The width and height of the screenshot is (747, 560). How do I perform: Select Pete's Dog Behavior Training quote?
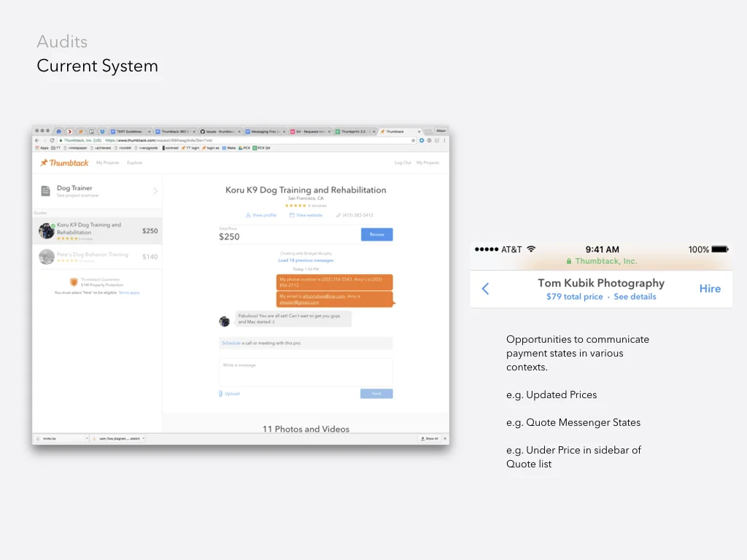(x=97, y=257)
